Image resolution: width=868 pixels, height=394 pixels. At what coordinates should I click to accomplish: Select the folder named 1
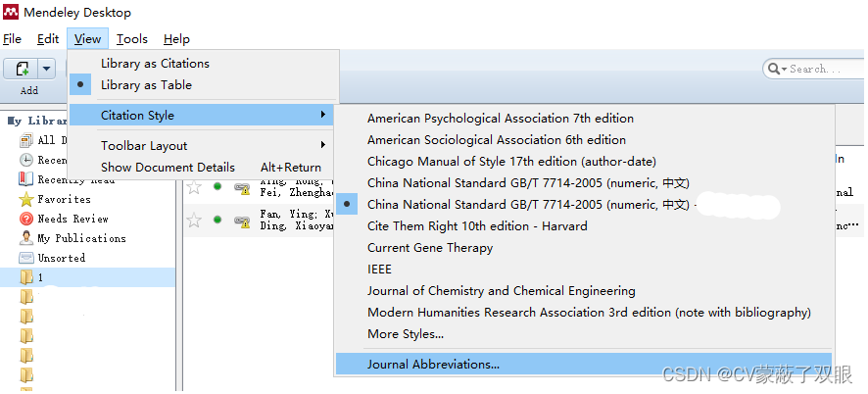[x=87, y=277]
